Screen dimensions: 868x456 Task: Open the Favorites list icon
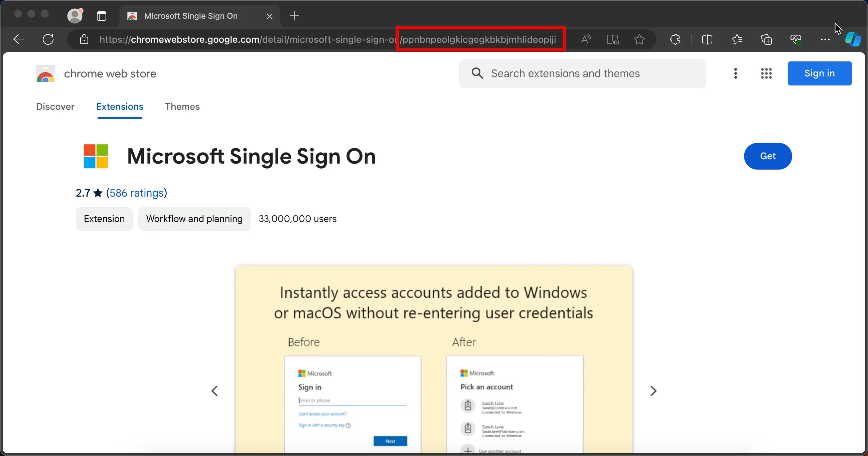tap(737, 39)
